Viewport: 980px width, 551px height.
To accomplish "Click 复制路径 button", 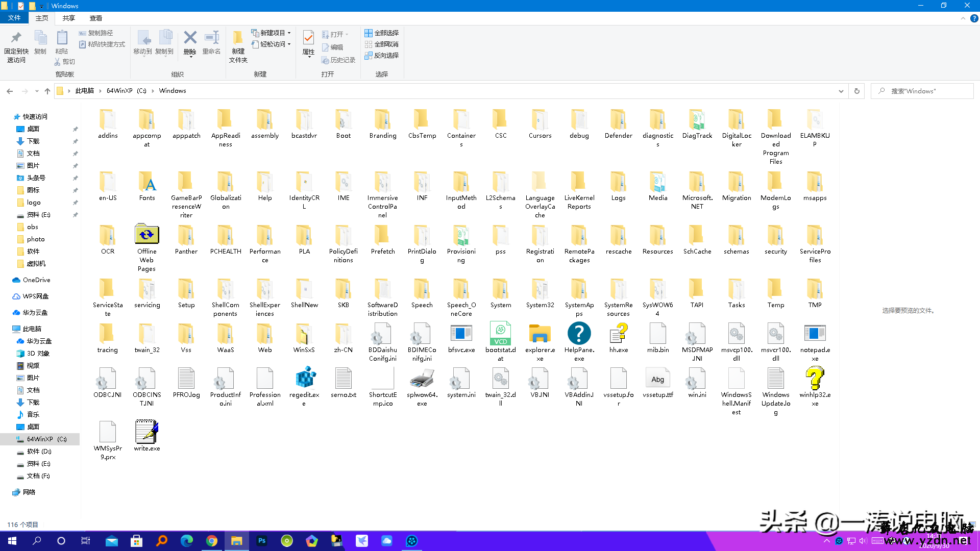I will point(96,33).
